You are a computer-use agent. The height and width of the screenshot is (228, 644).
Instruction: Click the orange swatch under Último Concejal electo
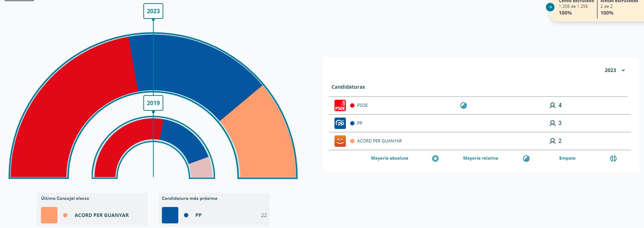[x=49, y=215]
